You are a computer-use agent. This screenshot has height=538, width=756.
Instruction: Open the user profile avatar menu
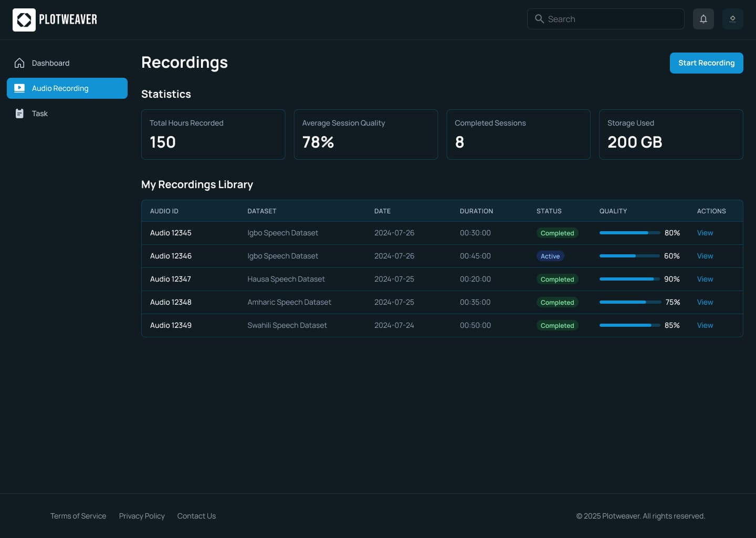click(733, 19)
